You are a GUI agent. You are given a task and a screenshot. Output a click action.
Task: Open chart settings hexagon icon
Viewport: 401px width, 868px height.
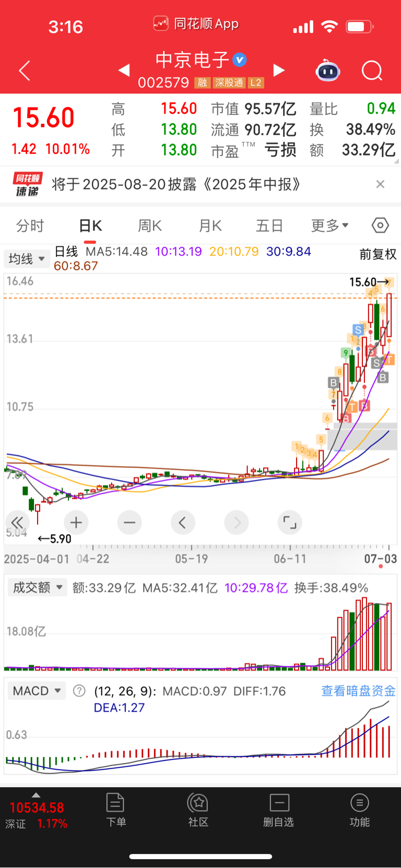(380, 225)
